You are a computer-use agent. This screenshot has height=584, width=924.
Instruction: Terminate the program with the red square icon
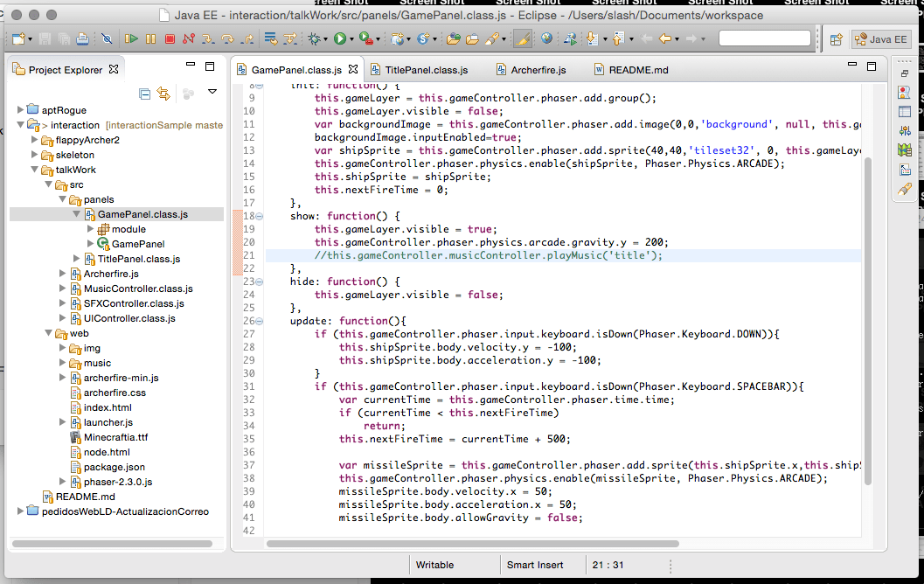coord(168,38)
